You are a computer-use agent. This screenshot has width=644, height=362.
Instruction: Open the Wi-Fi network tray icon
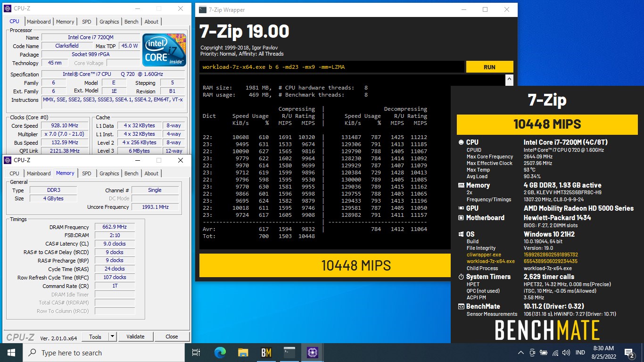click(x=555, y=353)
